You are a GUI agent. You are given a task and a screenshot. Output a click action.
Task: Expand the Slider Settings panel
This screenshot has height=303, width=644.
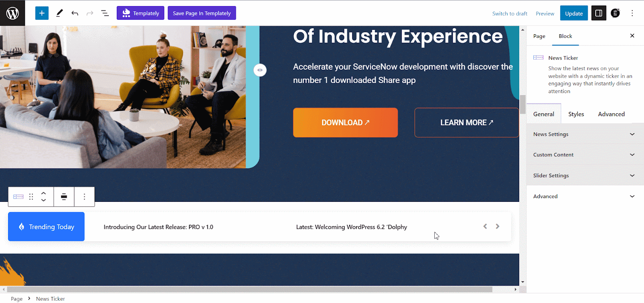point(584,176)
